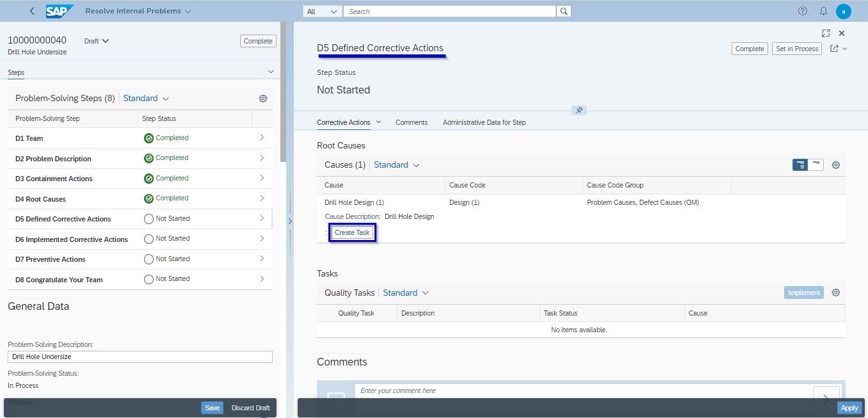The width and height of the screenshot is (868, 418).
Task: Click the back navigation arrow
Action: [32, 11]
